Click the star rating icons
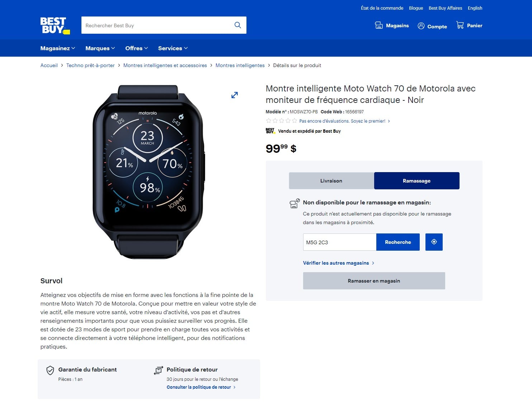This screenshot has height=407, width=532. (x=282, y=121)
